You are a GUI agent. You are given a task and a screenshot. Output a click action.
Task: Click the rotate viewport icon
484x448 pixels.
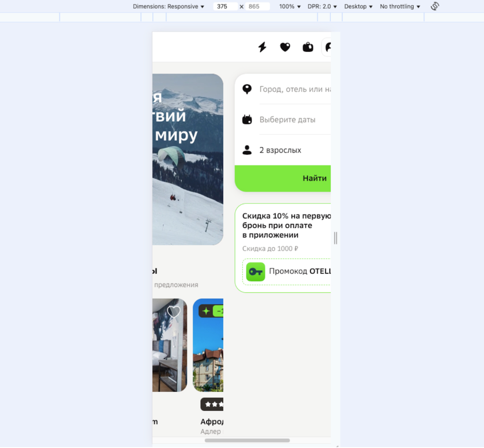pos(435,6)
